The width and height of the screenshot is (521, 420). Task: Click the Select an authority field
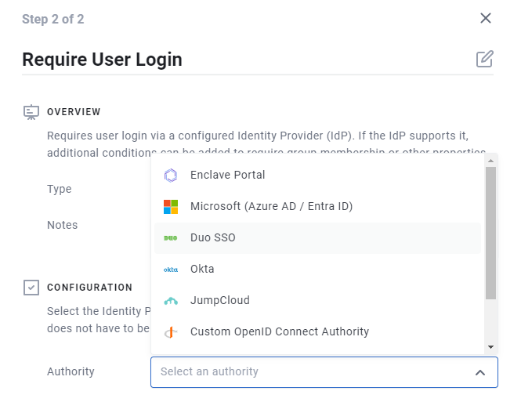click(x=324, y=372)
